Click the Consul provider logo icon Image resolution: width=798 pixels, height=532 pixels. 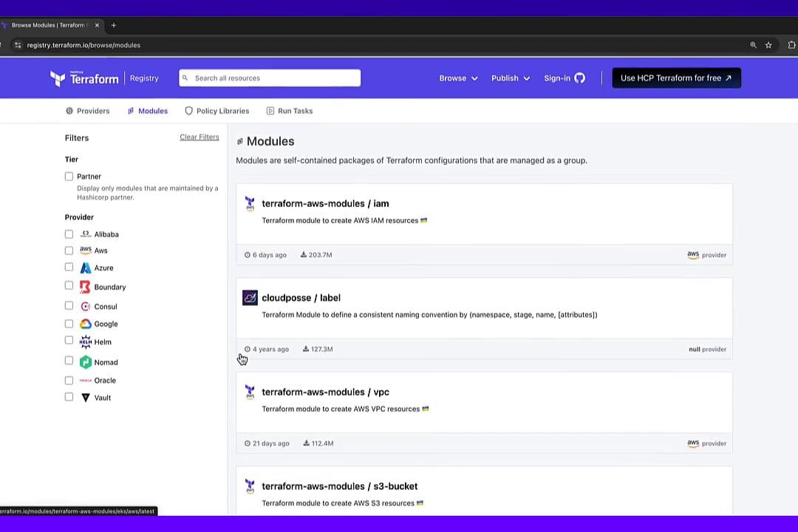tap(86, 307)
